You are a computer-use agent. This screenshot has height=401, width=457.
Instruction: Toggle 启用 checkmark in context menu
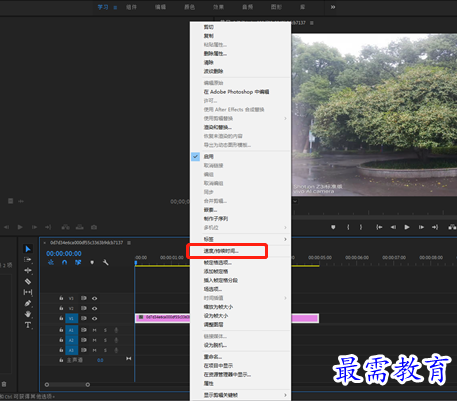tap(196, 156)
